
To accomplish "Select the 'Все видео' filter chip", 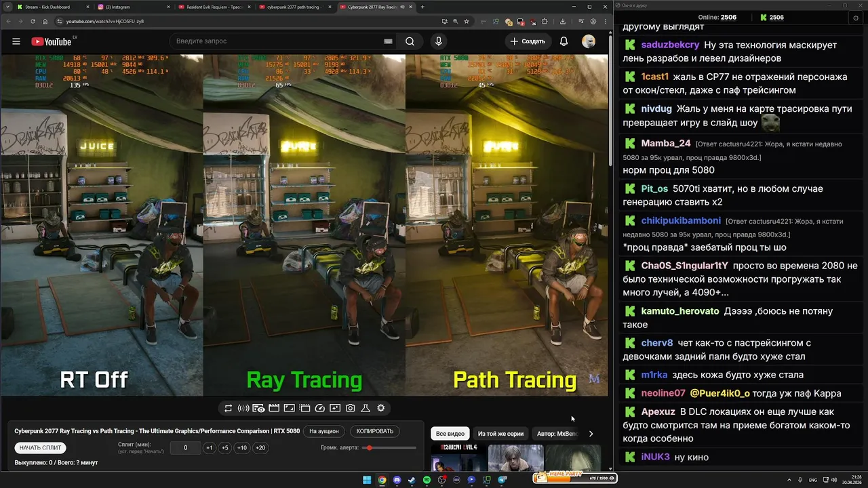I will pos(450,434).
